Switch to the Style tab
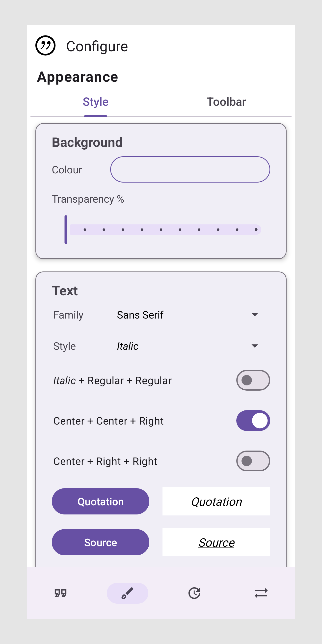The width and height of the screenshot is (322, 644). click(x=96, y=102)
